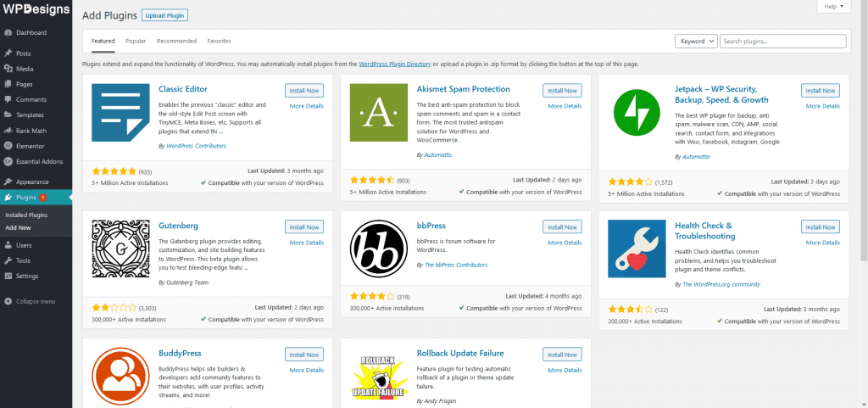Switch to the Popular tab

pos(136,41)
